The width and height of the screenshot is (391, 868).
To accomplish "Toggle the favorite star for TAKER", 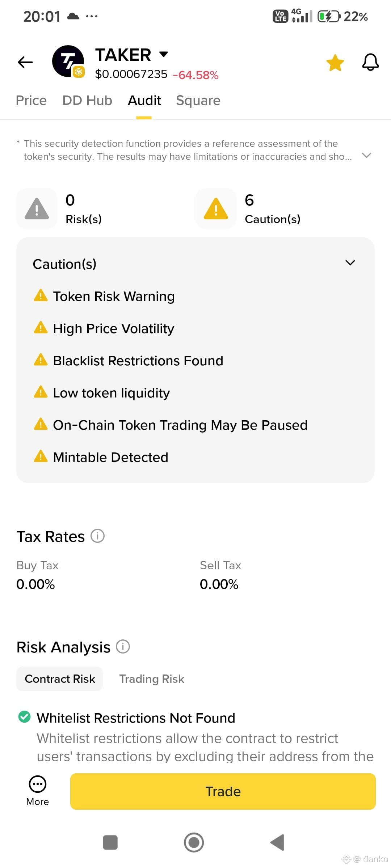I will tap(335, 63).
